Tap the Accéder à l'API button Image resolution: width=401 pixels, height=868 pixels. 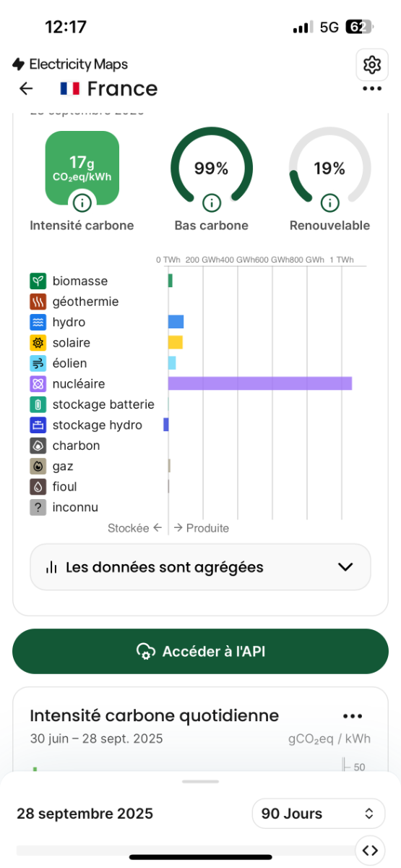tap(200, 651)
